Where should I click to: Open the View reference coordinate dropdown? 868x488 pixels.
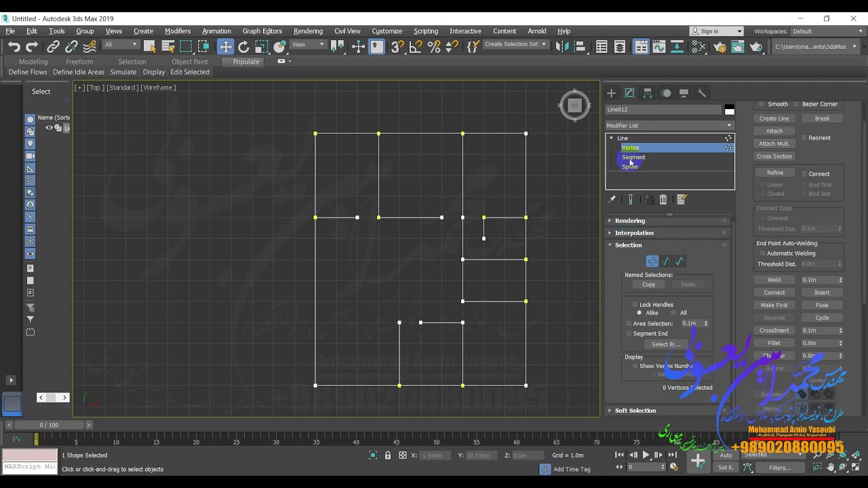pos(308,44)
